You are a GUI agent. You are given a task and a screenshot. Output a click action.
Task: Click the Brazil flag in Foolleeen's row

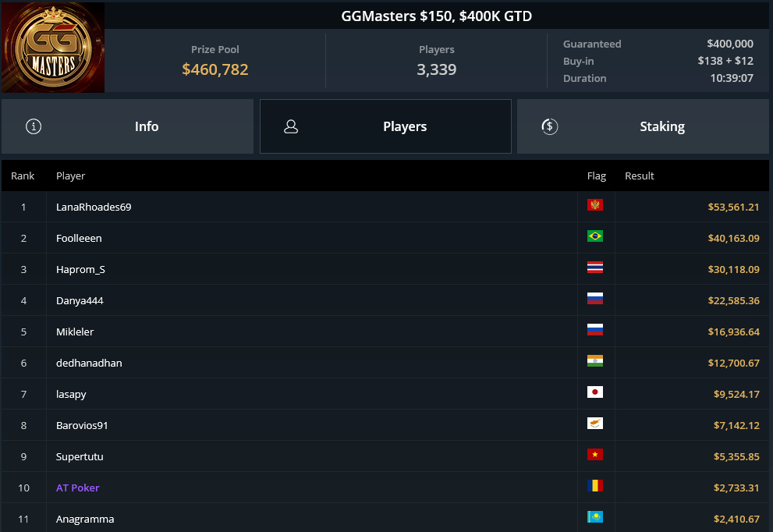(595, 236)
